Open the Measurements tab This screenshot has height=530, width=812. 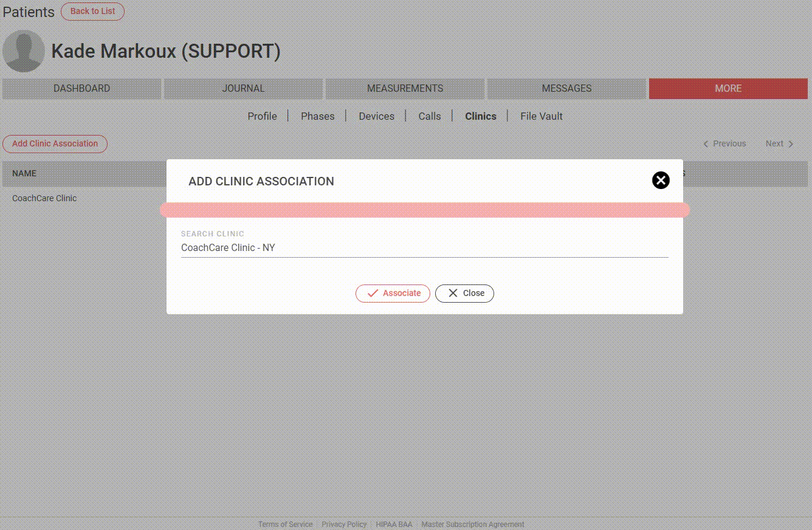click(405, 88)
